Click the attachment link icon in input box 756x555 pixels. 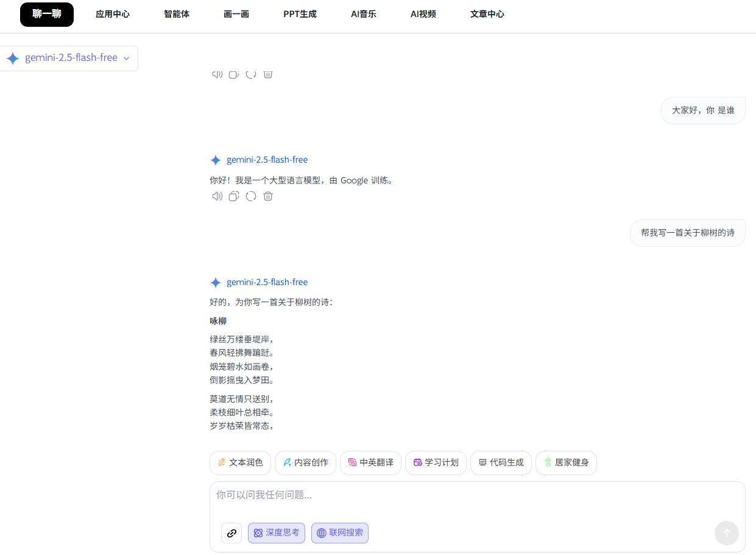click(231, 533)
